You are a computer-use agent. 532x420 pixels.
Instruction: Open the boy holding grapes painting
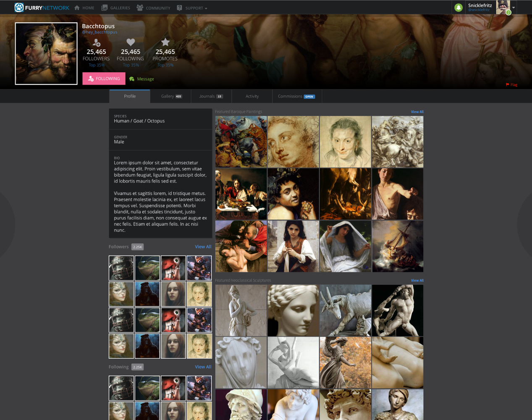click(x=293, y=194)
